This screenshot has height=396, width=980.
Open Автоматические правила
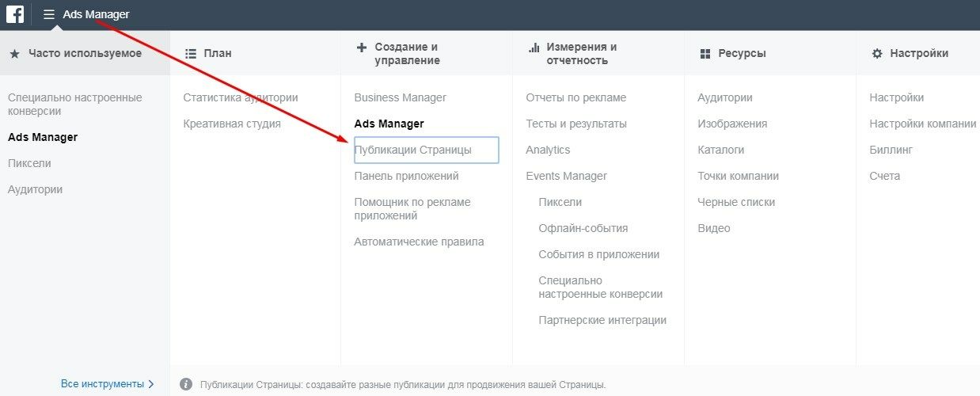coord(419,242)
